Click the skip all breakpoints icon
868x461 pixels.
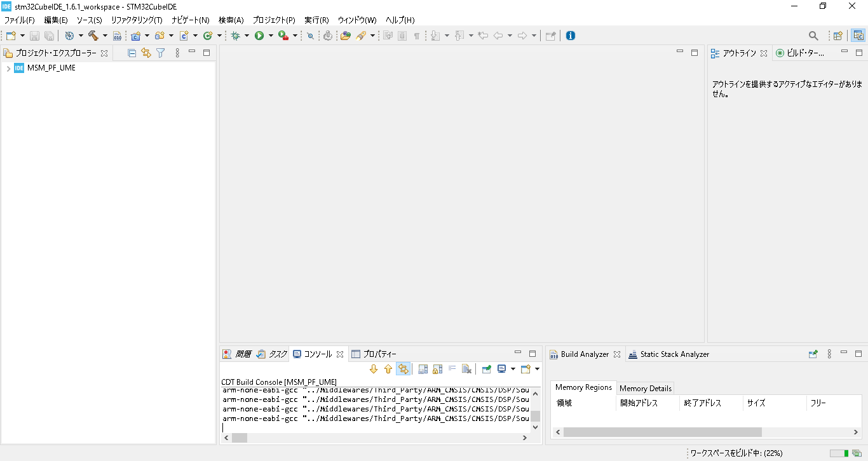point(310,36)
